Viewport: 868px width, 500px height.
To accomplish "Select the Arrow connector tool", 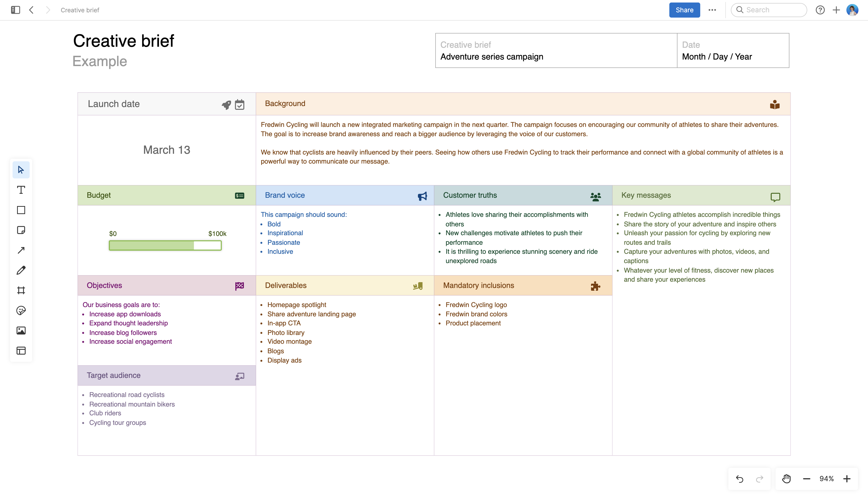I will click(21, 250).
